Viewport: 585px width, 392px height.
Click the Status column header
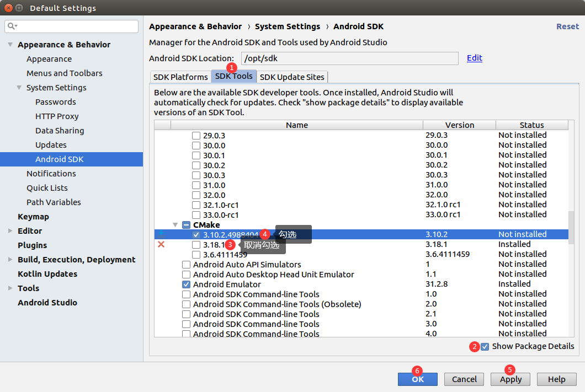pos(532,125)
